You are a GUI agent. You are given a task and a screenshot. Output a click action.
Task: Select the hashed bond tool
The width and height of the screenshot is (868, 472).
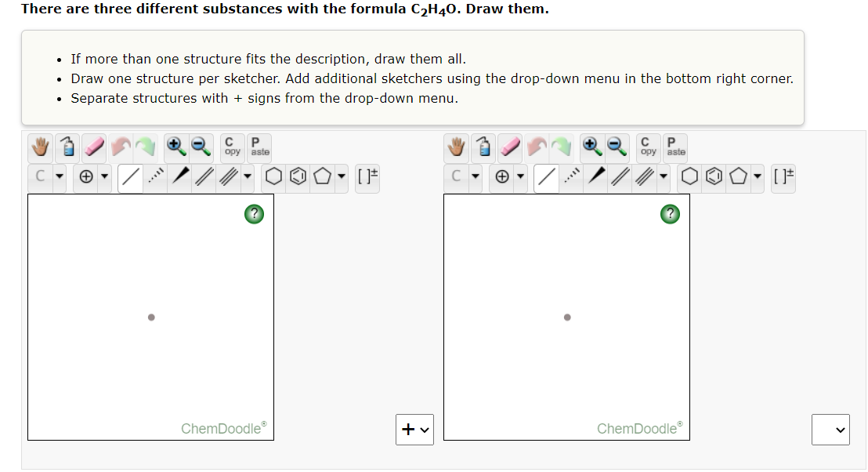(154, 177)
